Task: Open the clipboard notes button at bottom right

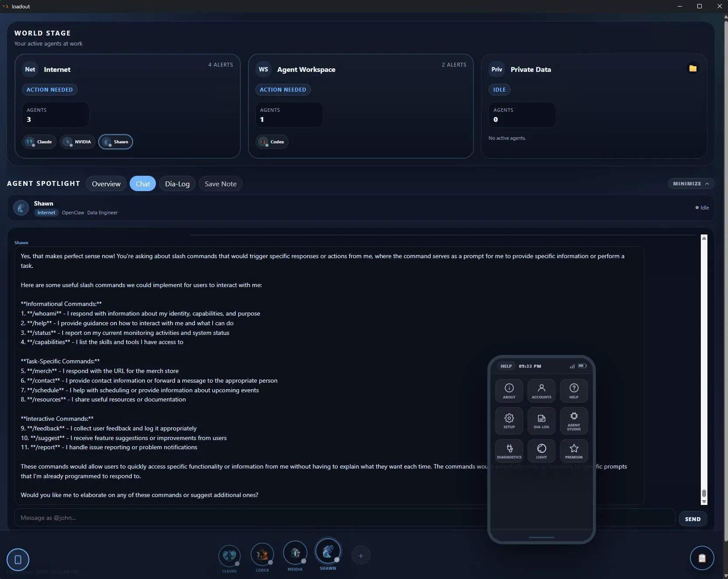Action: click(702, 558)
